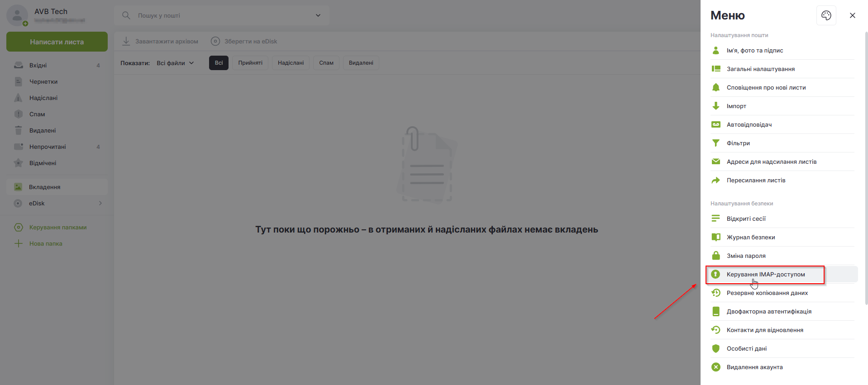Screen dimensions: 868x385
Task: Click the plus icon for Нова папка
Action: point(19,243)
